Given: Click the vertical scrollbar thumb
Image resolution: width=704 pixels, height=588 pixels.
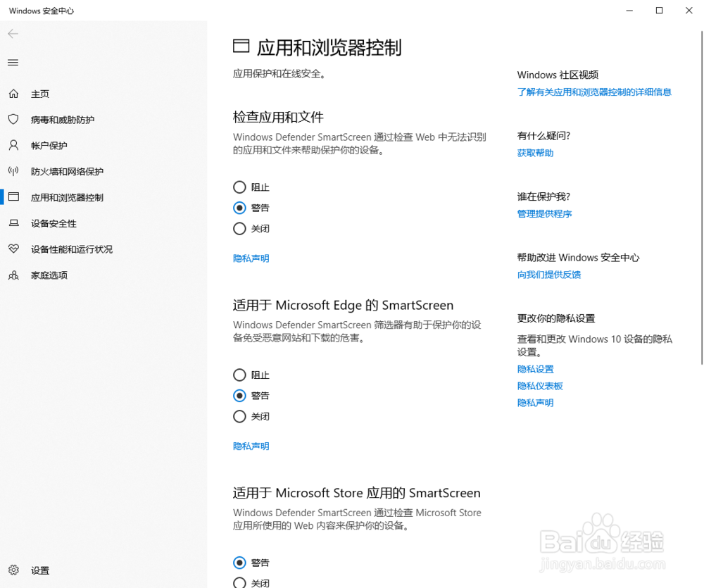Looking at the screenshot, I should point(702,198).
